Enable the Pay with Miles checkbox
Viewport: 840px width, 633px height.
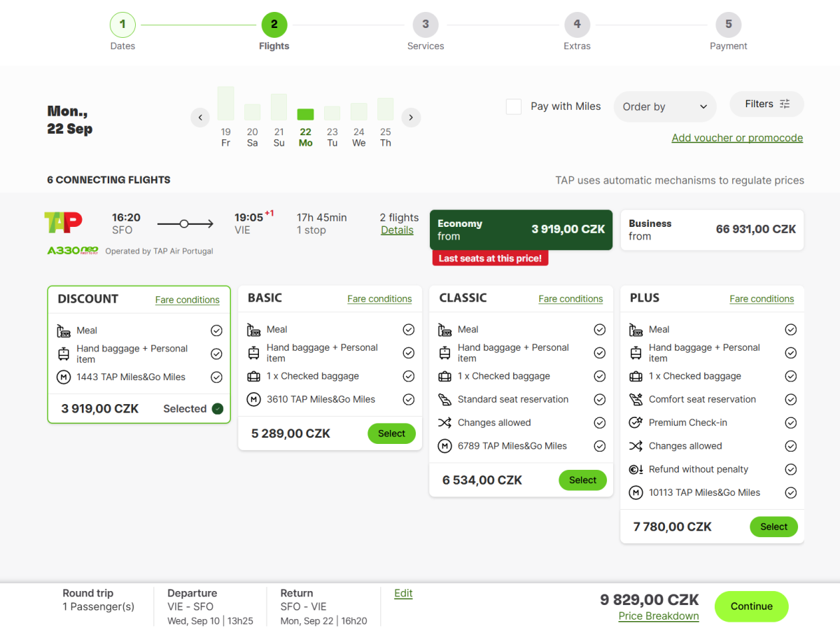click(514, 106)
